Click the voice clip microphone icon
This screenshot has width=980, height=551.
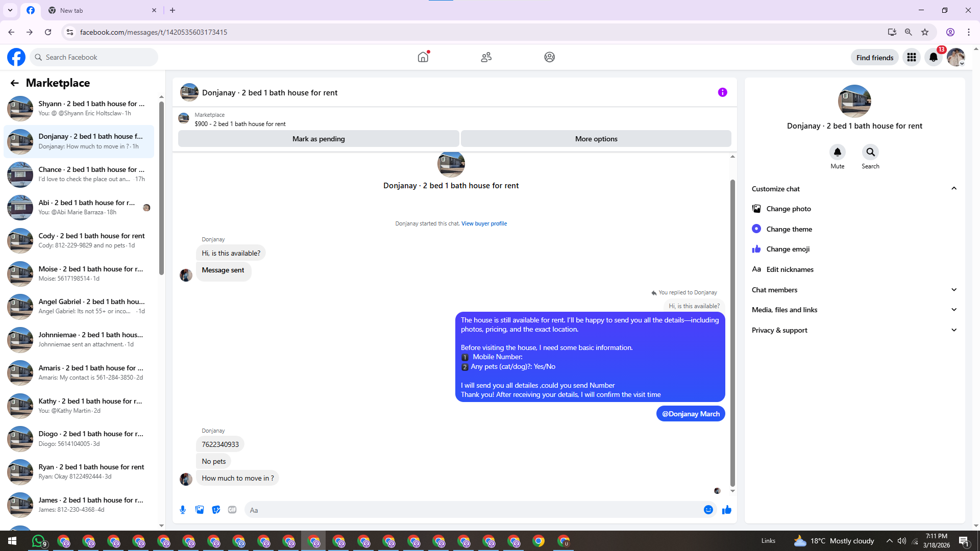point(183,510)
